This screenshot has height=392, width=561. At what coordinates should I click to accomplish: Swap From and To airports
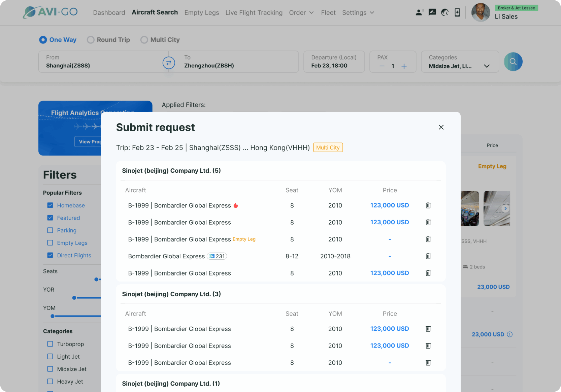[x=169, y=63]
